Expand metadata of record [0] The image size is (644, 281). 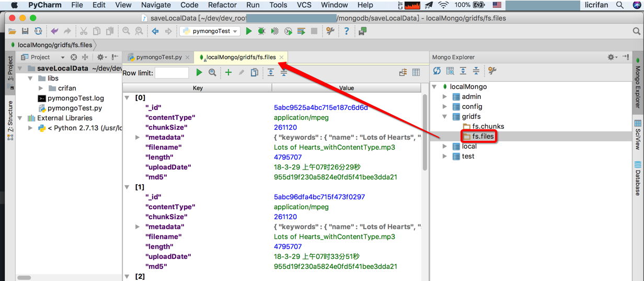pyautogui.click(x=137, y=137)
